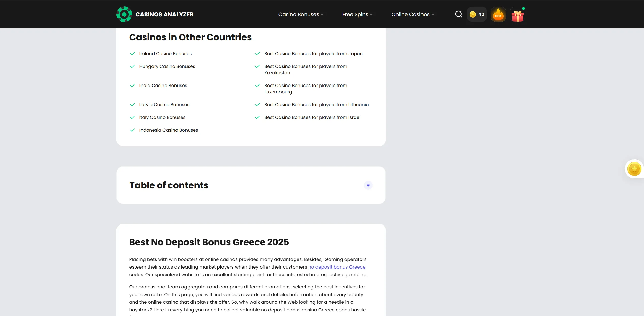Open Hungary Casino Bonuses link

point(167,66)
